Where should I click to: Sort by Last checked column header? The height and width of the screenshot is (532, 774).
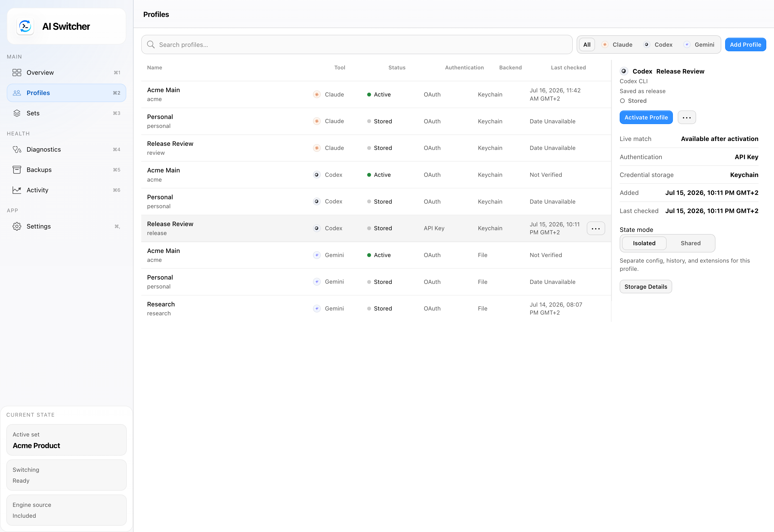click(568, 67)
